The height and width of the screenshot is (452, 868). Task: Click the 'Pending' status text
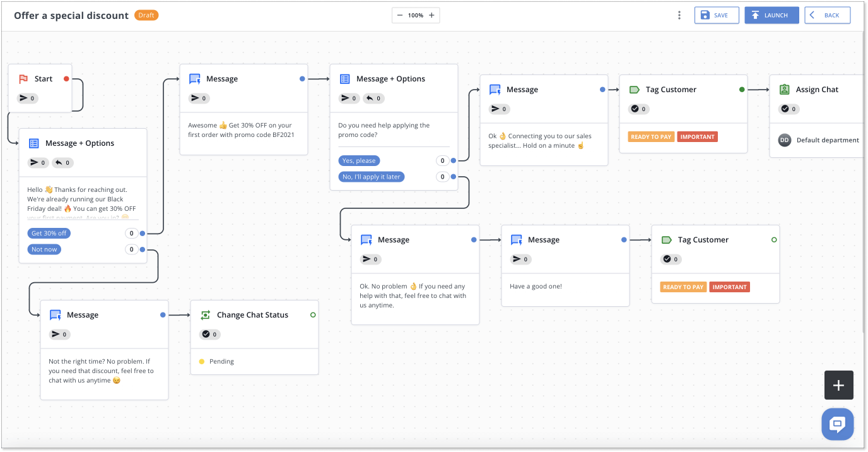coord(221,362)
